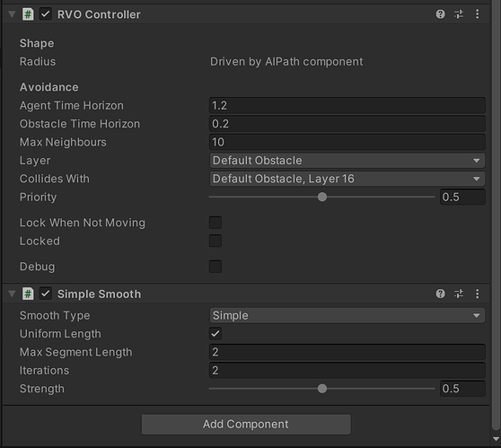Click the Add Component button

click(x=246, y=425)
